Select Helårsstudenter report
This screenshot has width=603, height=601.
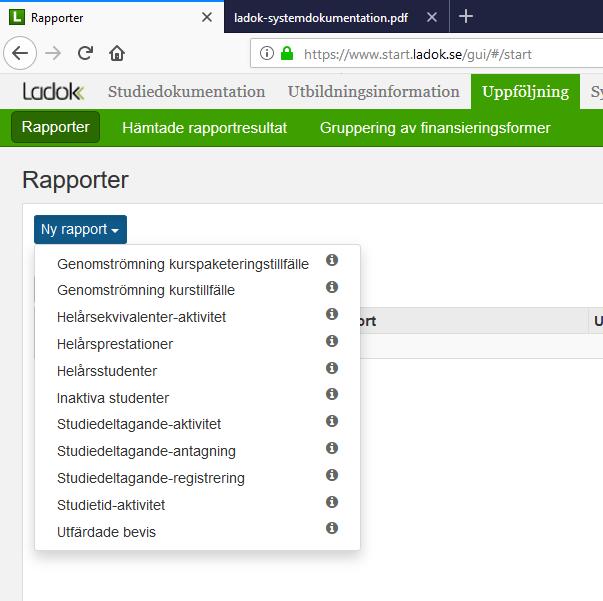pyautogui.click(x=107, y=371)
